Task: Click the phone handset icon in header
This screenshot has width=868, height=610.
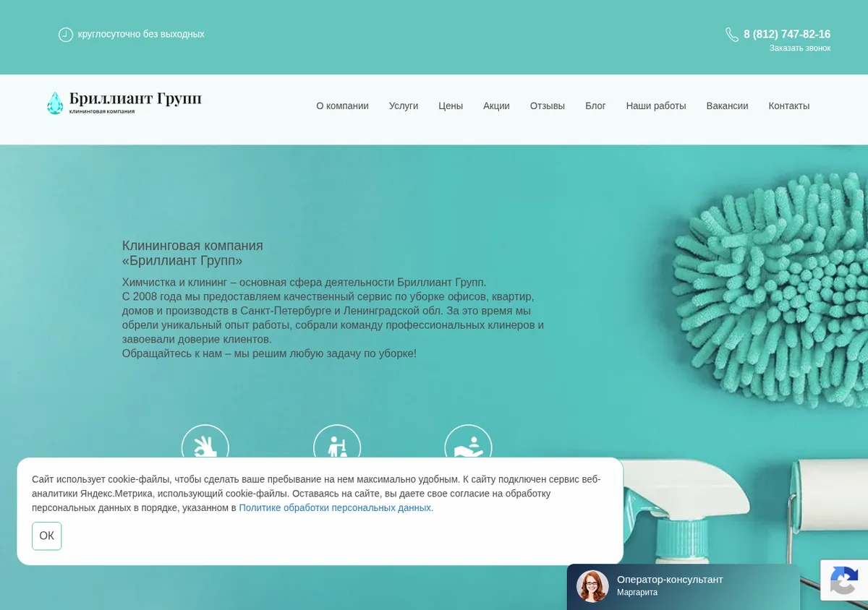Action: [732, 35]
